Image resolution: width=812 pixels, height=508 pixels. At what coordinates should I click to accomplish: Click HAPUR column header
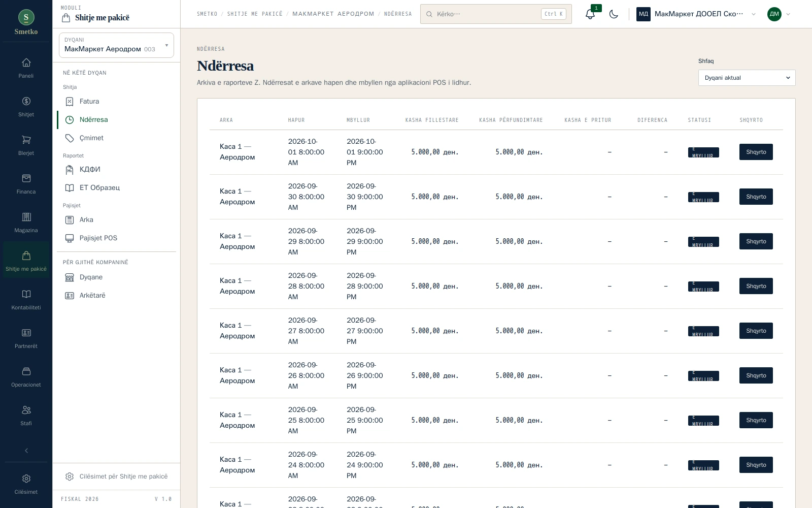click(296, 120)
